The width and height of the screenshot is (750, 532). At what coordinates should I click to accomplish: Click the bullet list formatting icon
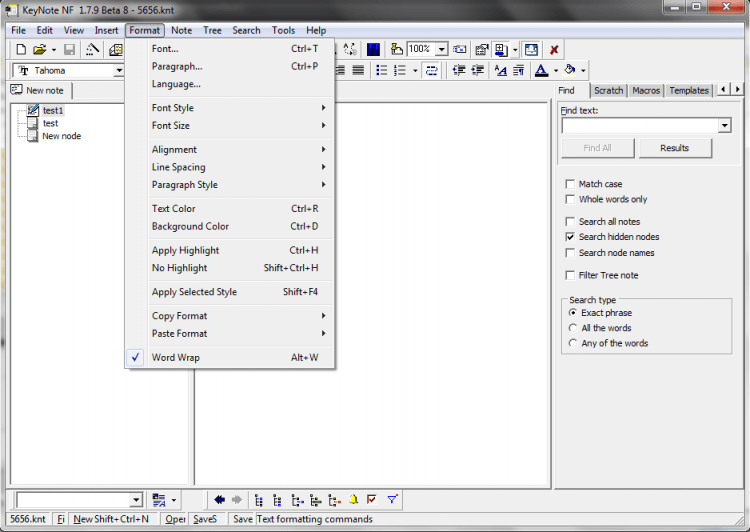tap(381, 71)
